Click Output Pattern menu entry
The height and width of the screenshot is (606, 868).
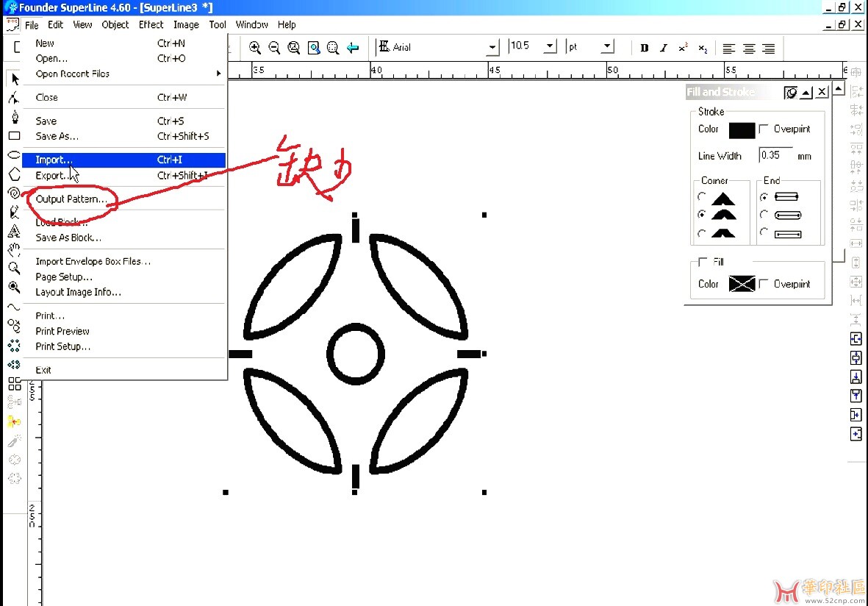click(71, 199)
